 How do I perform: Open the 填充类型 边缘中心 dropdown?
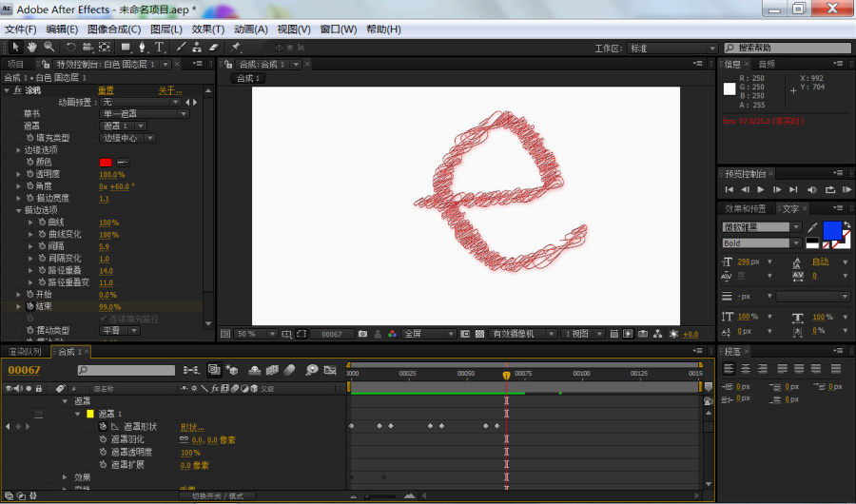tap(127, 138)
